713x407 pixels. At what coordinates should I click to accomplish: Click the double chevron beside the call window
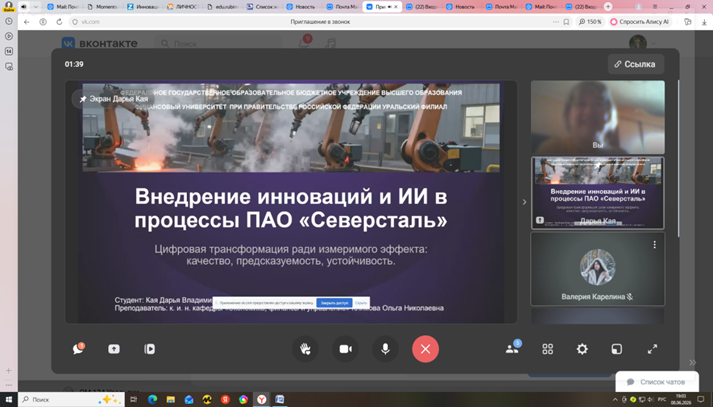(692, 362)
